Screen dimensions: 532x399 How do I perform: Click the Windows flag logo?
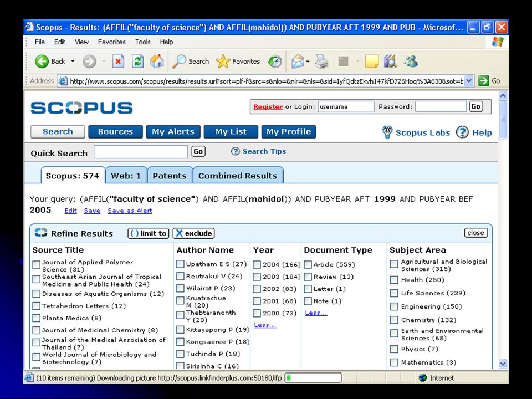pos(498,42)
